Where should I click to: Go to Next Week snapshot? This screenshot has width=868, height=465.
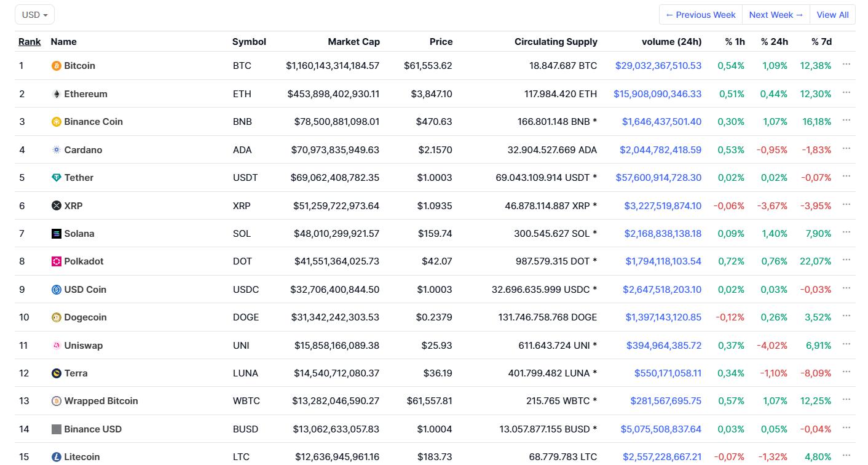(776, 15)
